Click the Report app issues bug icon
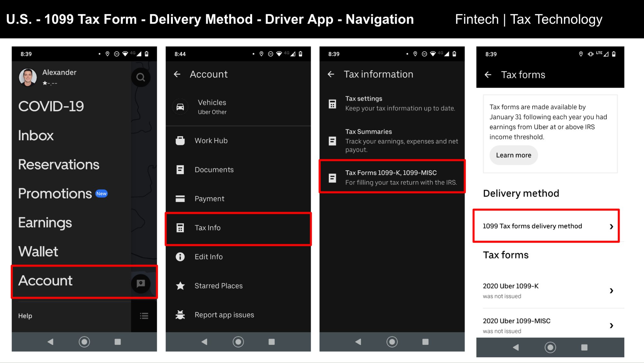Viewport: 644px width, 363px height. pos(180,315)
